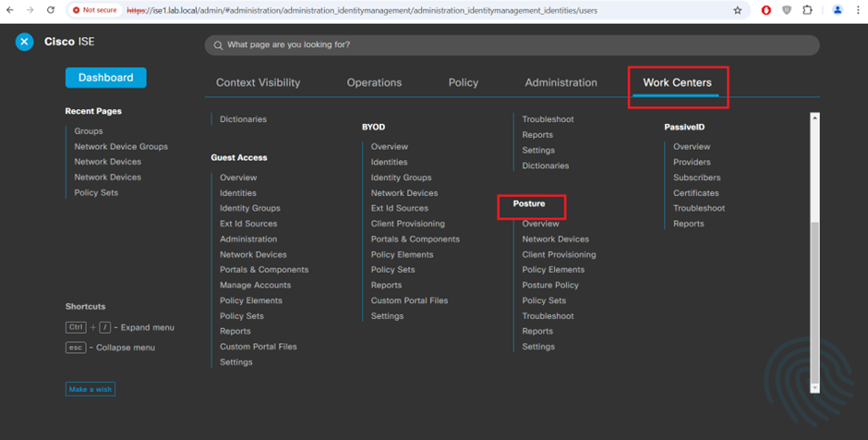
Task: Open Overview under BYOD
Action: tap(390, 147)
